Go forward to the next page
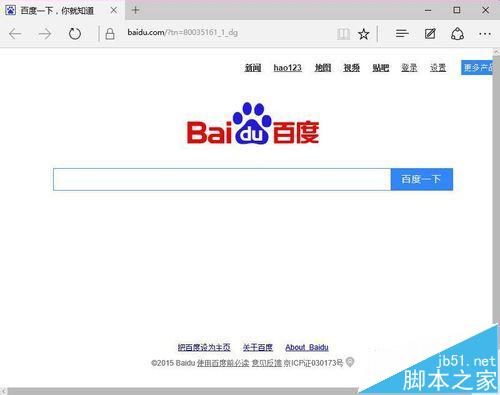500x395 pixels. pyautogui.click(x=45, y=34)
